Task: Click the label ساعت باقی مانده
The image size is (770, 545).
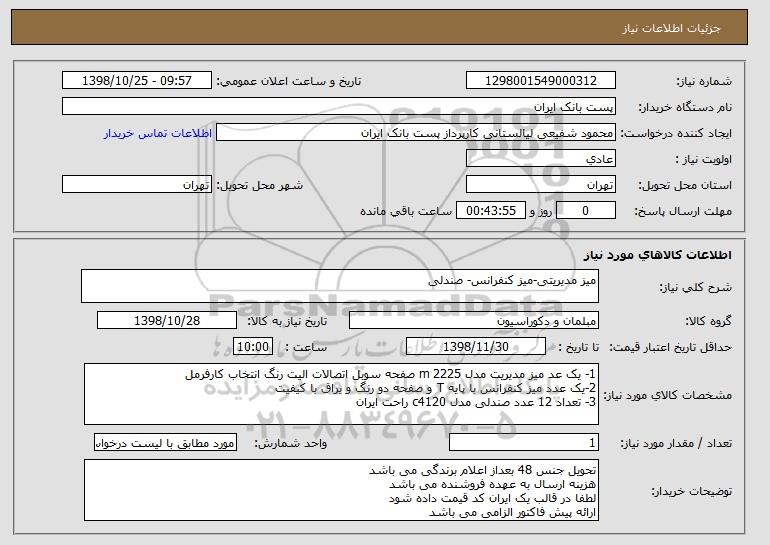Action: [x=406, y=211]
